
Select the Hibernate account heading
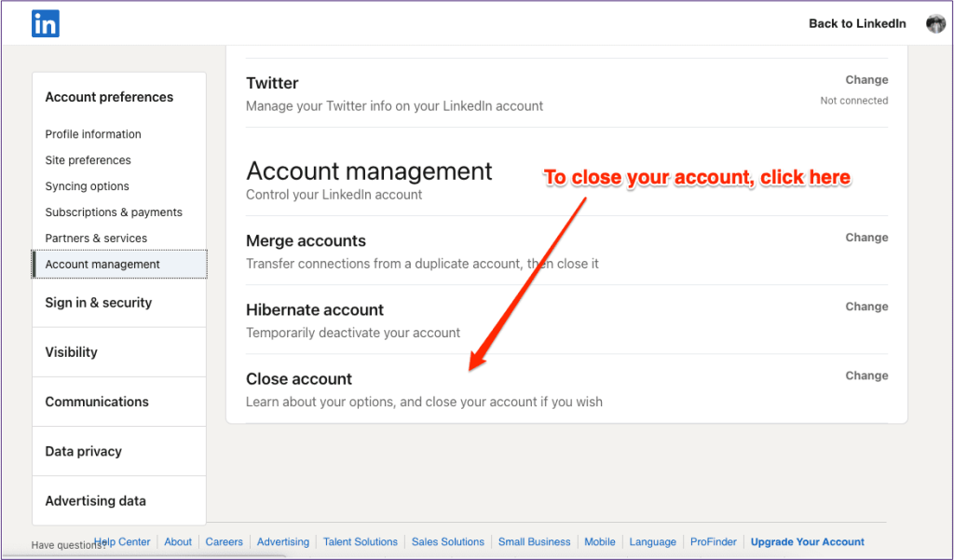[315, 310]
